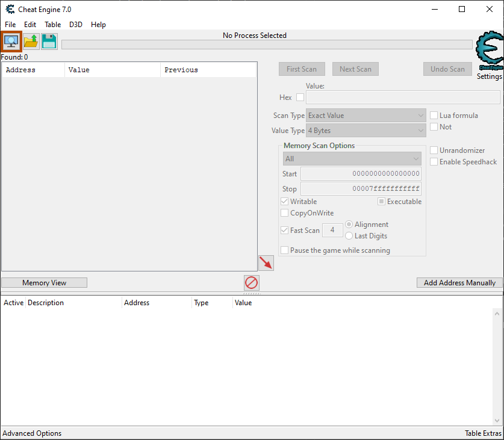Enable the CopyOnWrite checkbox
The height and width of the screenshot is (440, 504).
click(284, 212)
